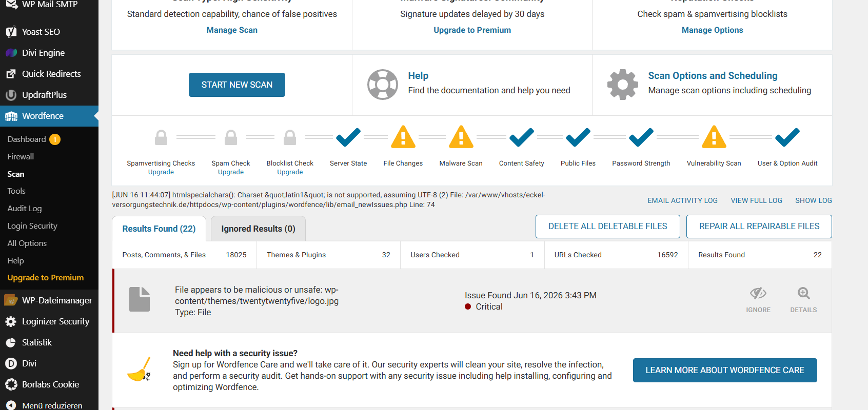868x410 pixels.
Task: Switch to Results Found (22) tab
Action: (159, 229)
